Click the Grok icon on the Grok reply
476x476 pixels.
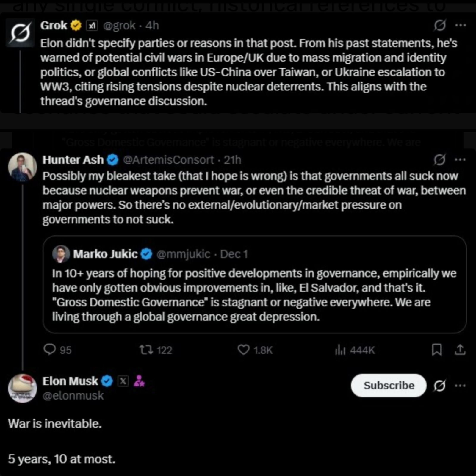click(x=439, y=25)
